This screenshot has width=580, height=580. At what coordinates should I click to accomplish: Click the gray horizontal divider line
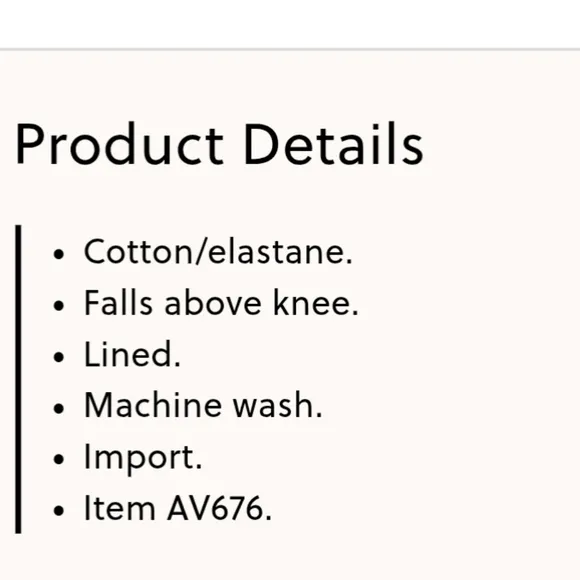point(290,49)
